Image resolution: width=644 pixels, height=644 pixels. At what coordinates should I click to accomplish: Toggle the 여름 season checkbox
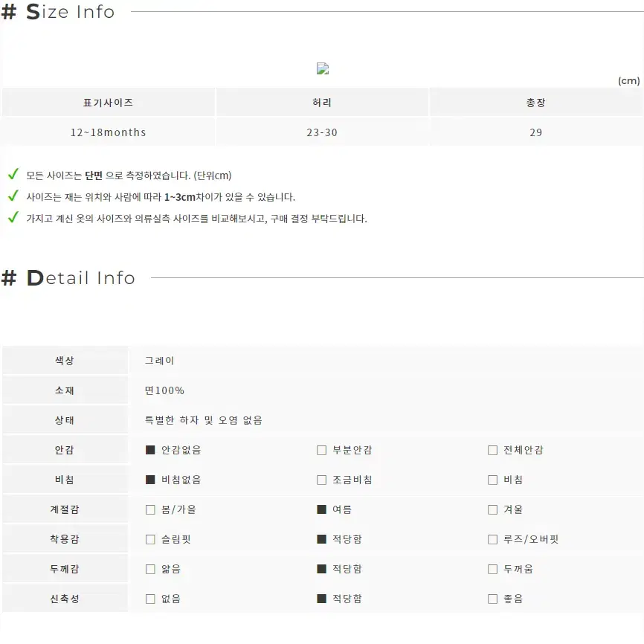pos(321,509)
